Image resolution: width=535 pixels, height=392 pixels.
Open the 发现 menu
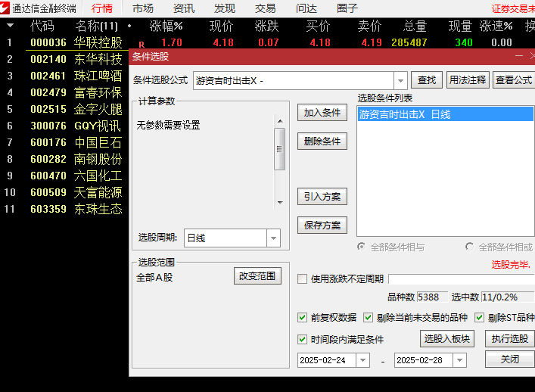coord(225,8)
